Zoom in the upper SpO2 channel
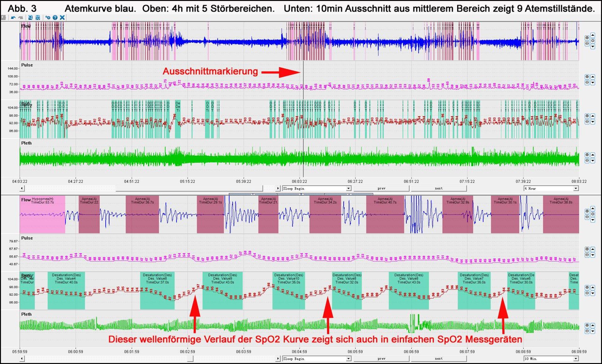Screen dimensions: 602x364 point(587,116)
